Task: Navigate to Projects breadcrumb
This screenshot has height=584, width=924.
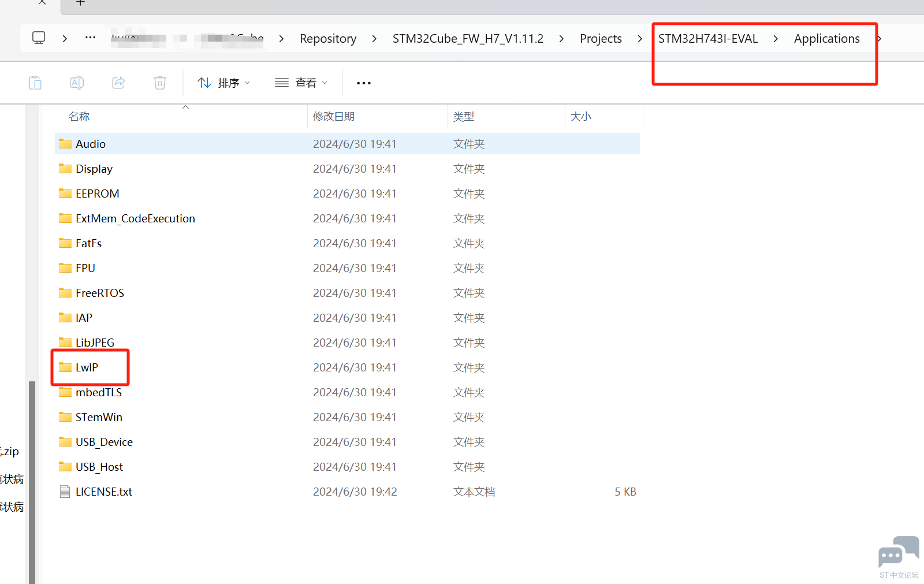Action: tap(601, 39)
